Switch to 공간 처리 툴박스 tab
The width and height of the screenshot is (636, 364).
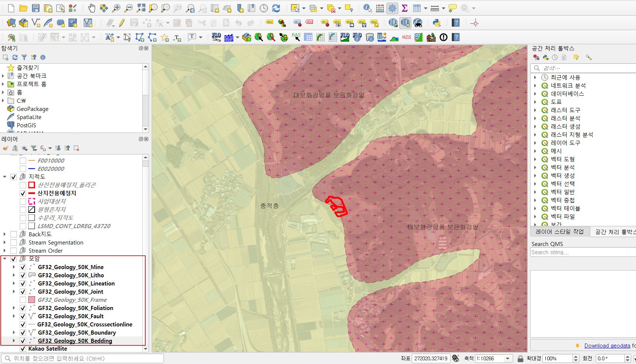pyautogui.click(x=614, y=232)
